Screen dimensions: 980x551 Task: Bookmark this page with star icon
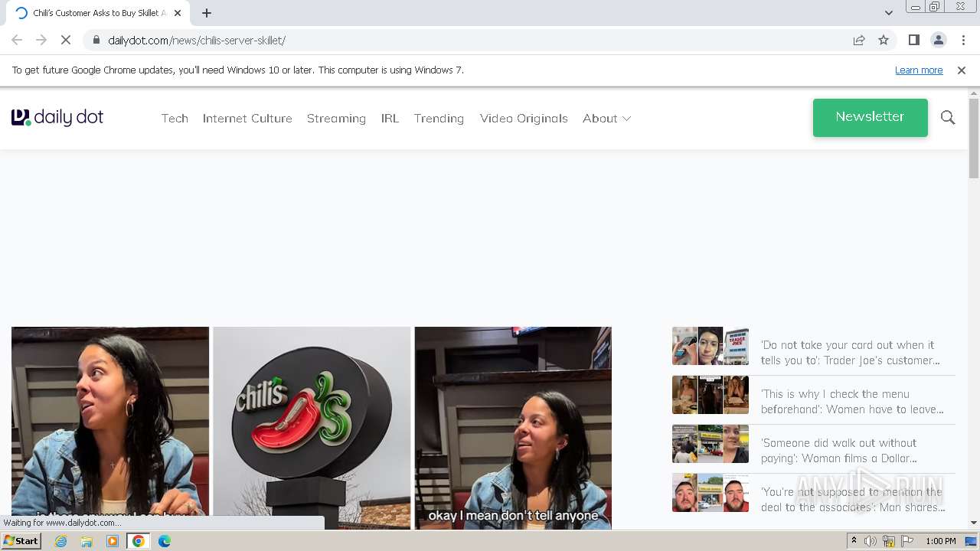[x=884, y=40]
